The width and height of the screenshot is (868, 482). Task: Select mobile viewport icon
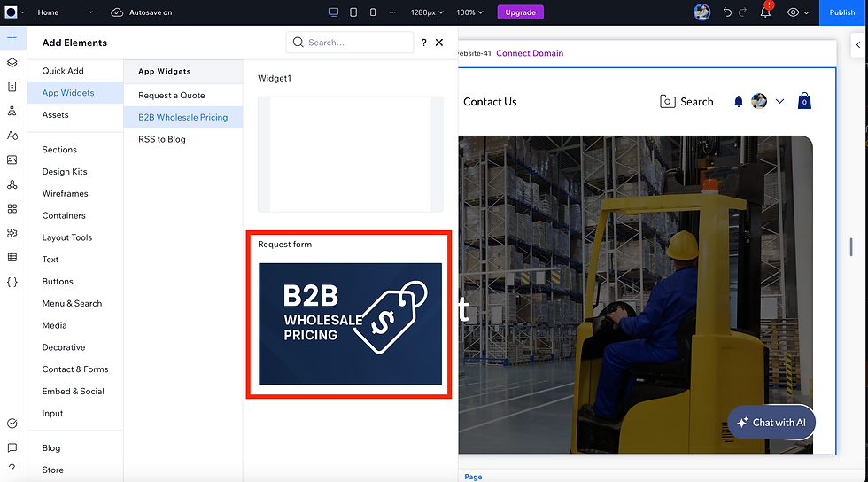[373, 12]
